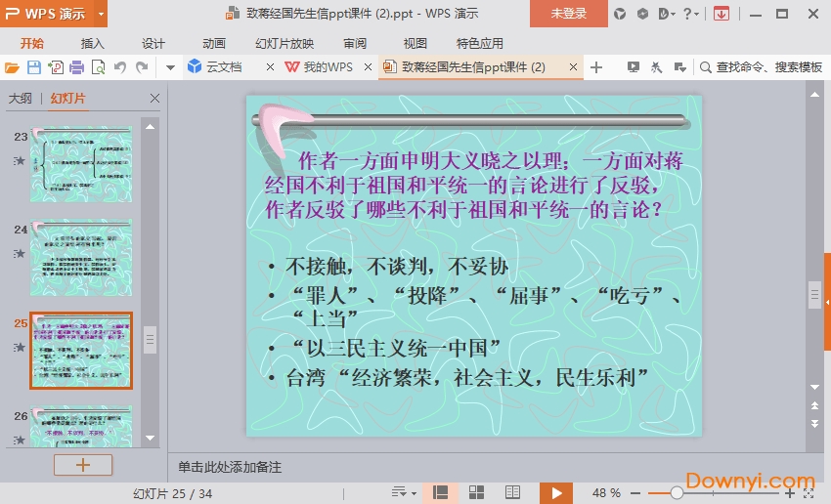This screenshot has height=504, width=831.
Task: Print the presentation with the printer icon
Action: 77,67
